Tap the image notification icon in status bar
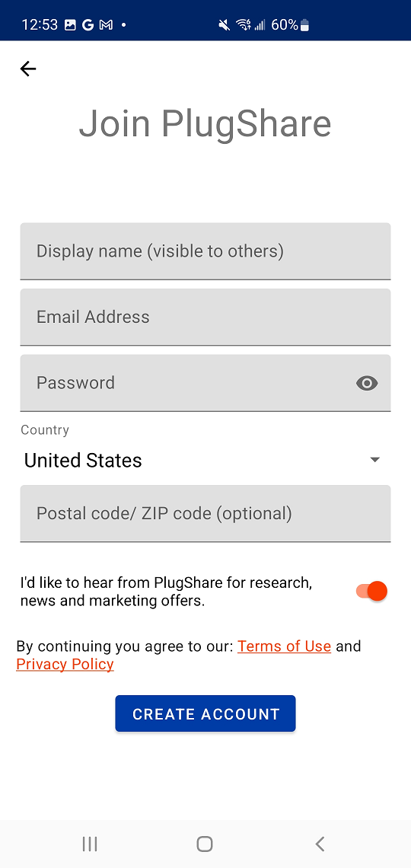The image size is (411, 868). point(70,25)
